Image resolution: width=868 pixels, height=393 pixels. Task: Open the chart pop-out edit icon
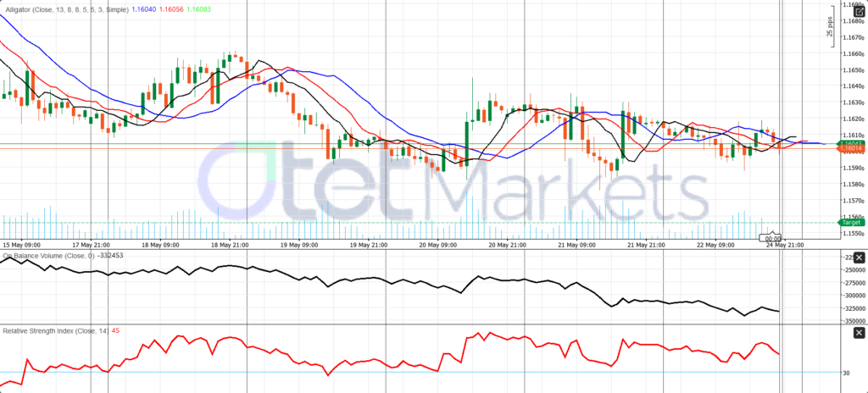coord(859,12)
